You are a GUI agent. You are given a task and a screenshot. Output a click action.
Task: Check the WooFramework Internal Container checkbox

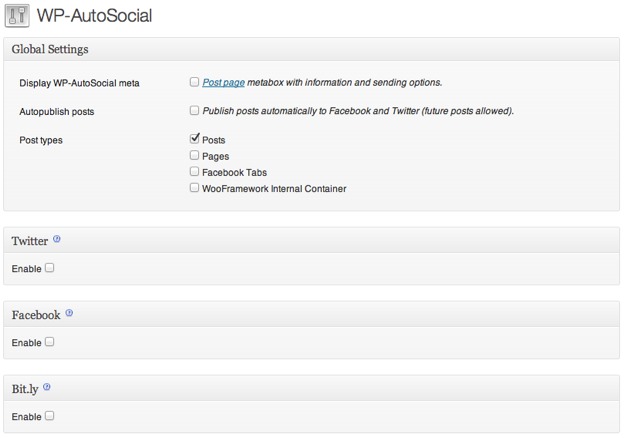click(194, 187)
